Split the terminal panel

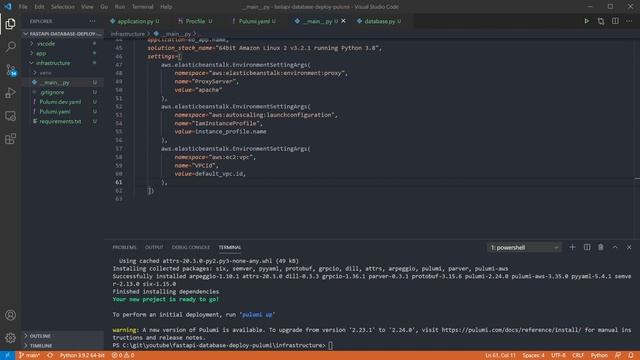tap(587, 247)
